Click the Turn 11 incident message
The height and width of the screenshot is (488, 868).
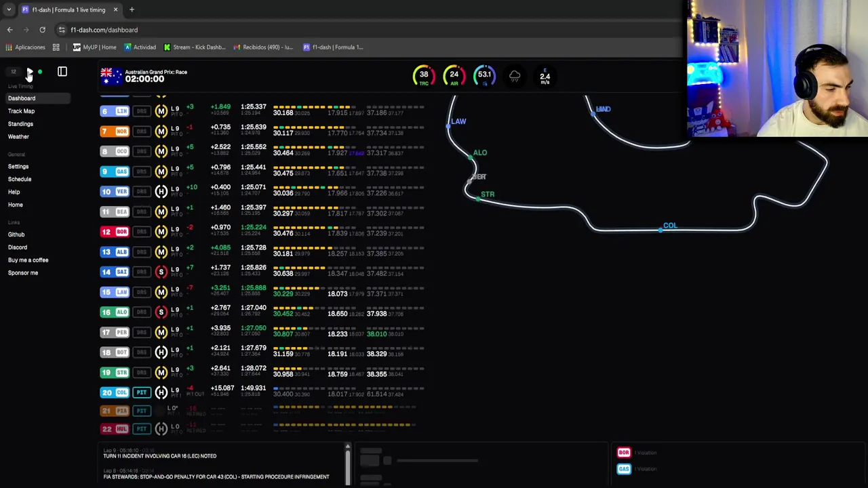click(x=160, y=456)
